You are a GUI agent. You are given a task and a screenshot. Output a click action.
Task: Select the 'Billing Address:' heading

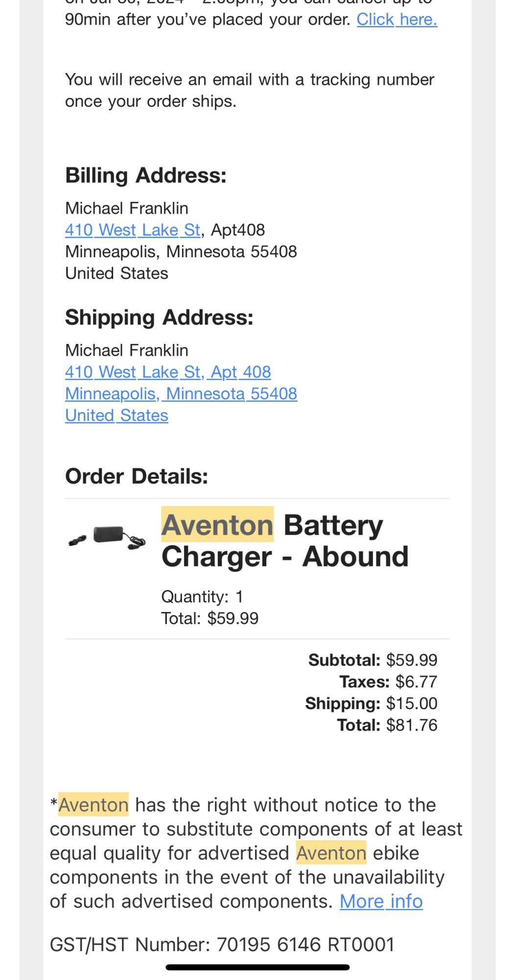pyautogui.click(x=146, y=175)
